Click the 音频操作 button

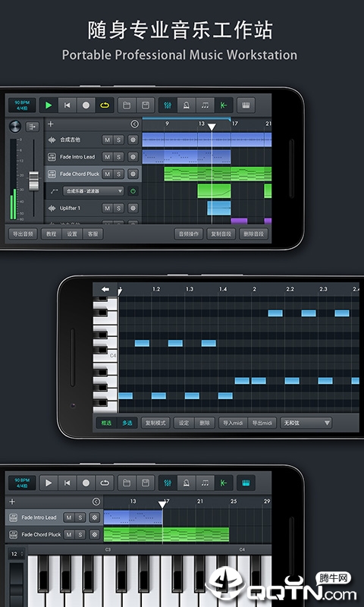(188, 234)
